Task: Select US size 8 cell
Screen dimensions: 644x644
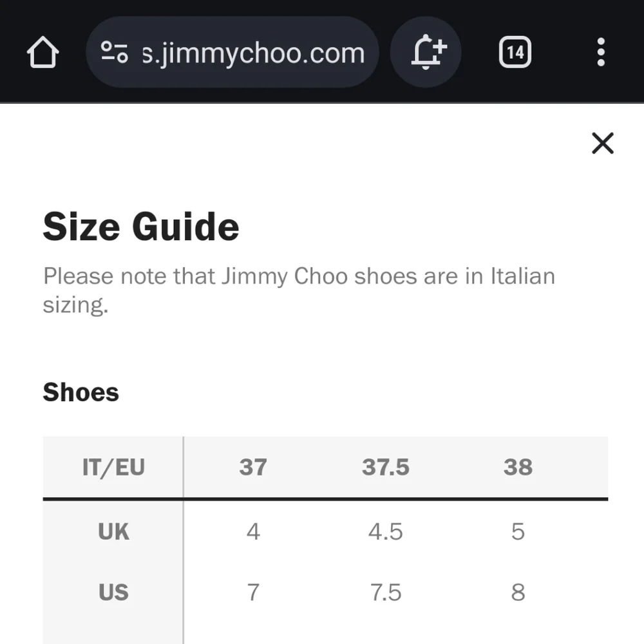Action: point(518,591)
